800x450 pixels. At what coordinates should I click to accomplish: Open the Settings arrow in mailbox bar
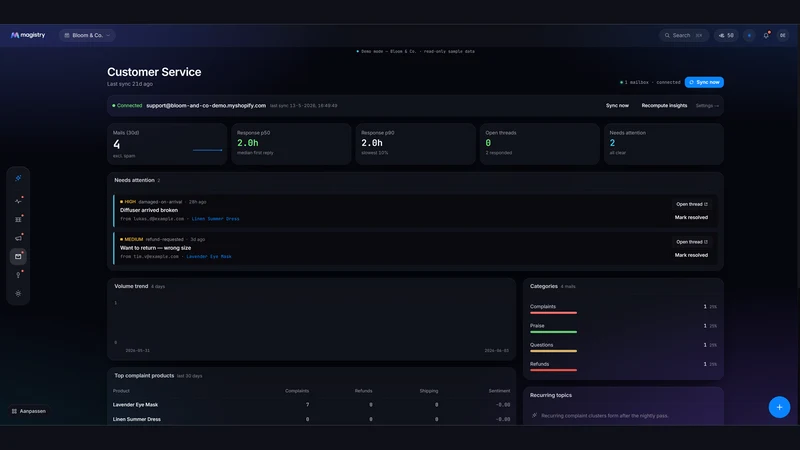click(x=707, y=106)
